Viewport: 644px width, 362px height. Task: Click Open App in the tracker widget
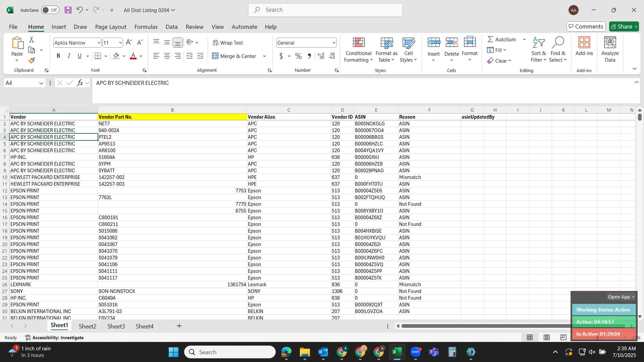point(621,297)
